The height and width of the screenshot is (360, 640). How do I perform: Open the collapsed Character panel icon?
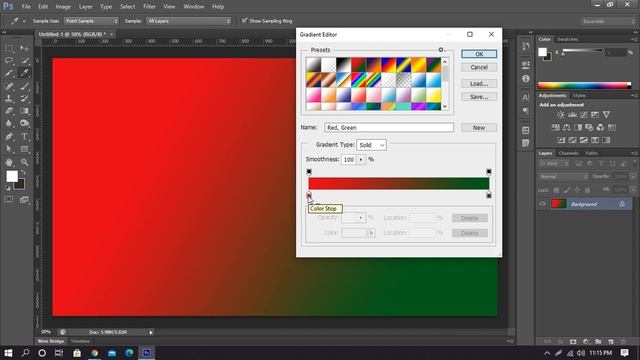tap(526, 98)
